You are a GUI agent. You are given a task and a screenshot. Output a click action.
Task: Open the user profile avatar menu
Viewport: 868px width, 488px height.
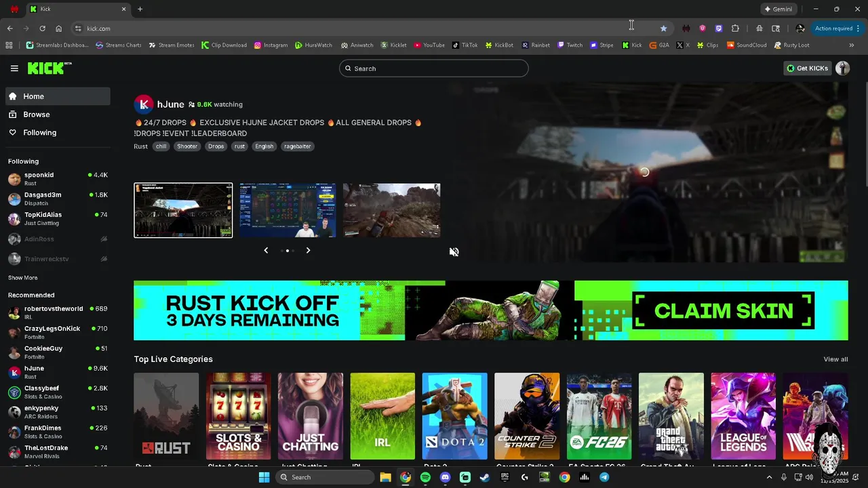(842, 68)
